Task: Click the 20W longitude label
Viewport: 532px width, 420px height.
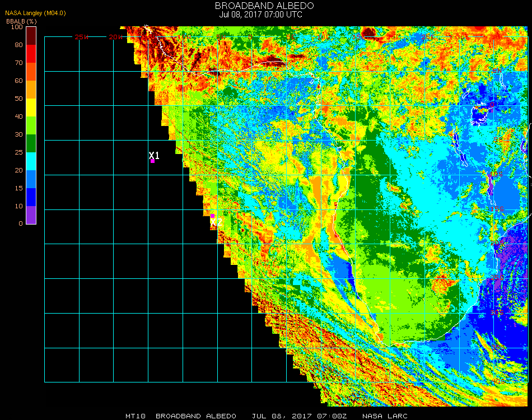Action: (x=116, y=37)
